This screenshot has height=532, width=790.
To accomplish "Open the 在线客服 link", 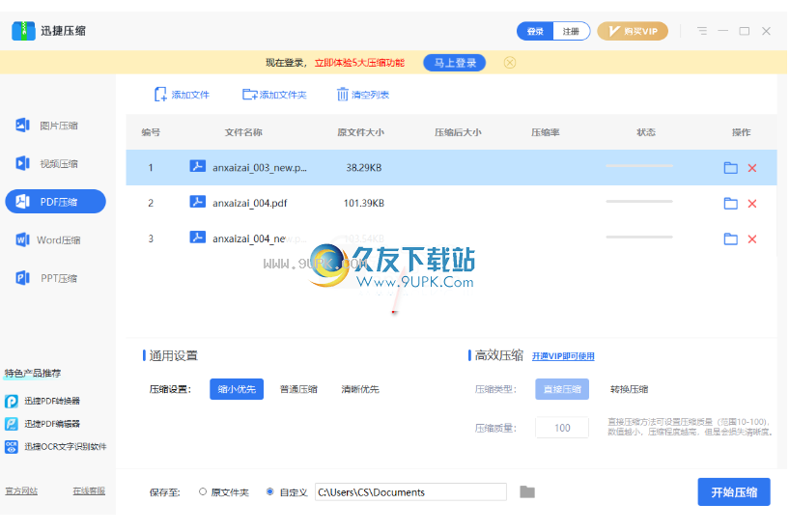I will pos(89,490).
